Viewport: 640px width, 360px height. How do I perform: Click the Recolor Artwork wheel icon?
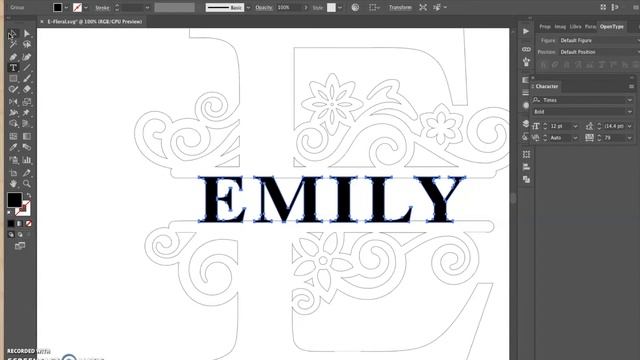pos(355,7)
